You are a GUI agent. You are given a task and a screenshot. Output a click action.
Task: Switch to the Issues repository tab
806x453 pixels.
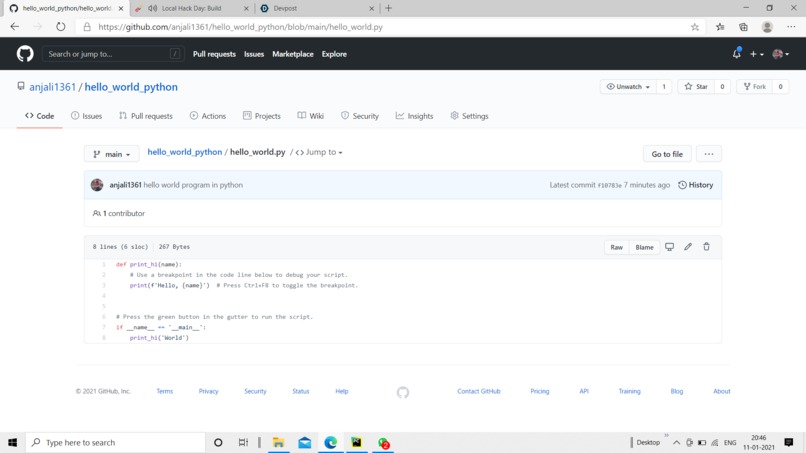86,116
